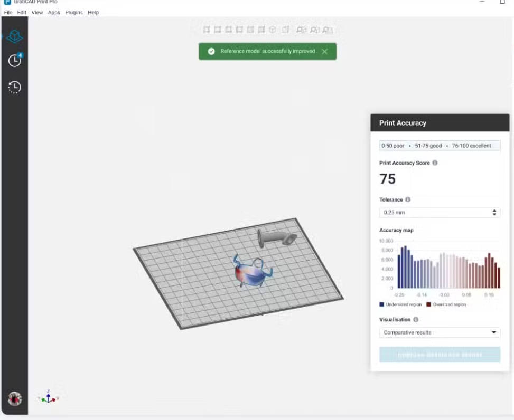Open the print History view icon
This screenshot has height=420, width=514.
15,87
